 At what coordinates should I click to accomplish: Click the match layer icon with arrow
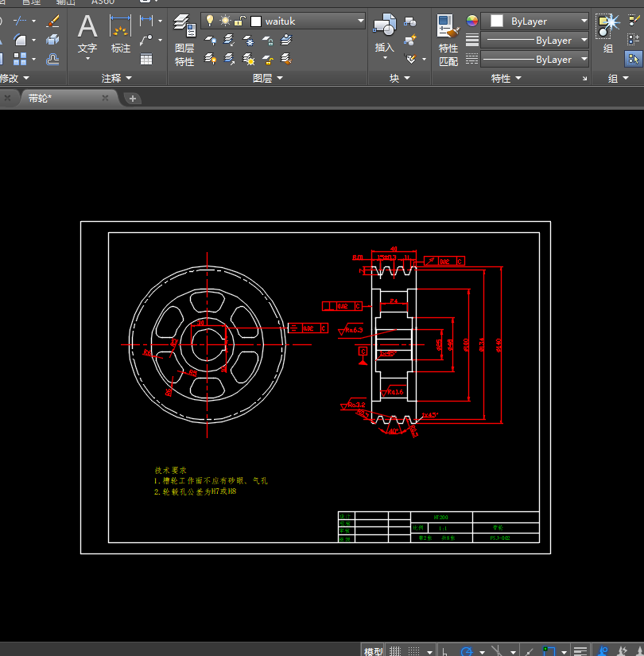[x=229, y=40]
